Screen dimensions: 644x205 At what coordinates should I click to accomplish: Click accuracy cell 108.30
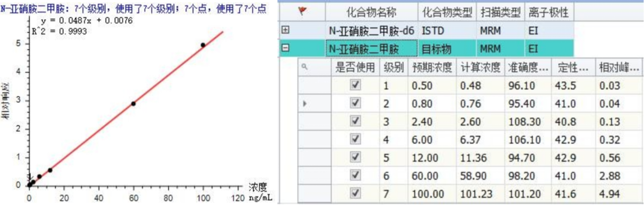(528, 122)
